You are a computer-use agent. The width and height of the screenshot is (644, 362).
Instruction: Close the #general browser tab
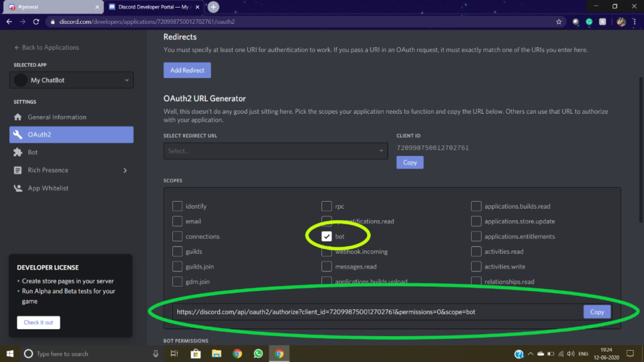pyautogui.click(x=97, y=7)
